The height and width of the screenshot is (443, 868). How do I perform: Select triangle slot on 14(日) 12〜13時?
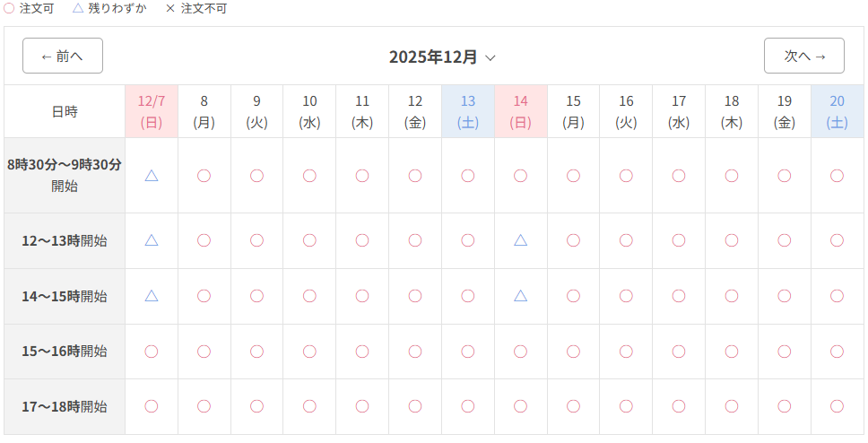521,240
